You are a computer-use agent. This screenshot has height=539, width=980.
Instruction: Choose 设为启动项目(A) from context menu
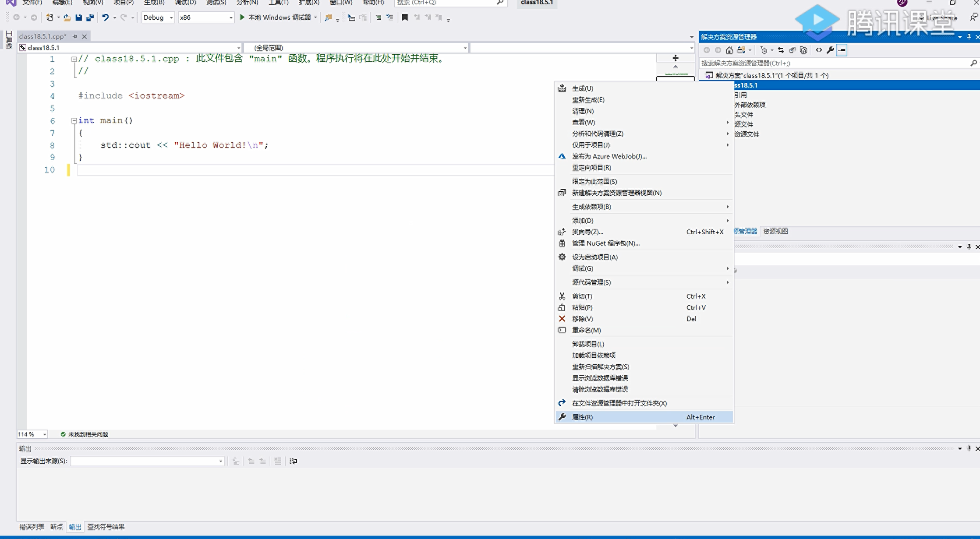[x=594, y=257]
